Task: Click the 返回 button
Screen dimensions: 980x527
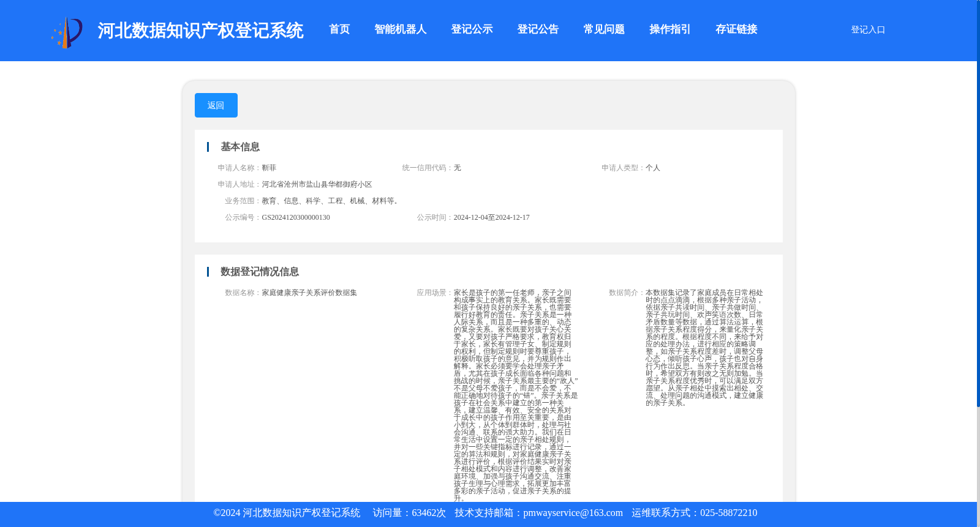Action: click(216, 105)
